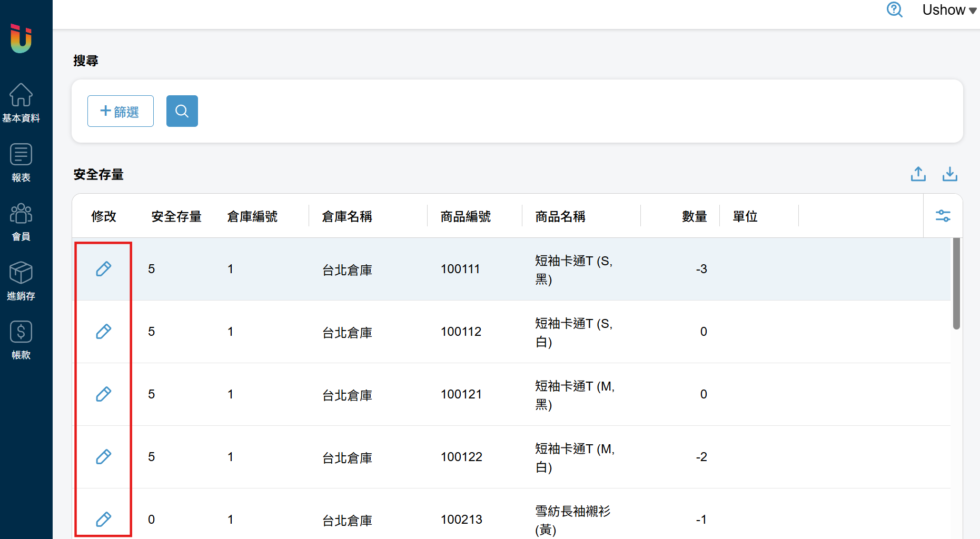The width and height of the screenshot is (980, 539).
Task: Open the 基本資料 home section
Action: pos(21,103)
